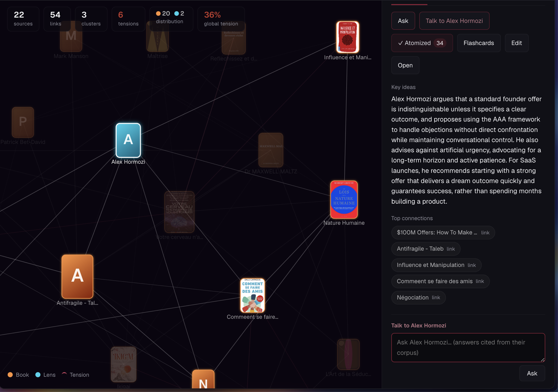The image size is (558, 392).
Task: Click the Patrick Bet-David node
Action: (x=23, y=122)
